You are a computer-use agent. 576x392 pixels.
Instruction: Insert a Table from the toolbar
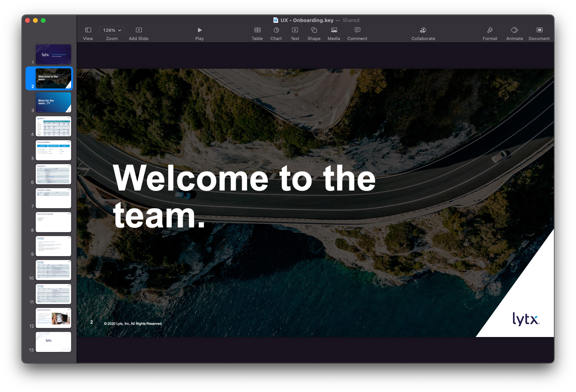pos(257,30)
